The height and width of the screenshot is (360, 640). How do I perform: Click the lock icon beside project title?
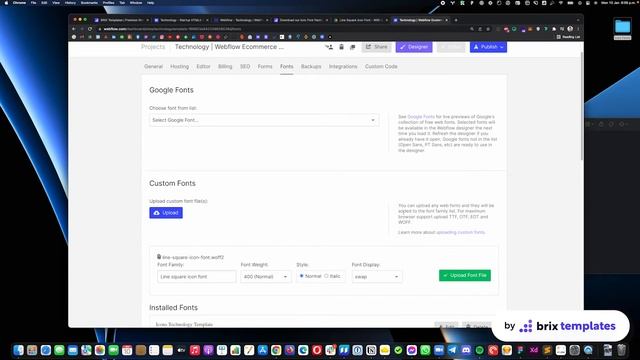(x=342, y=47)
